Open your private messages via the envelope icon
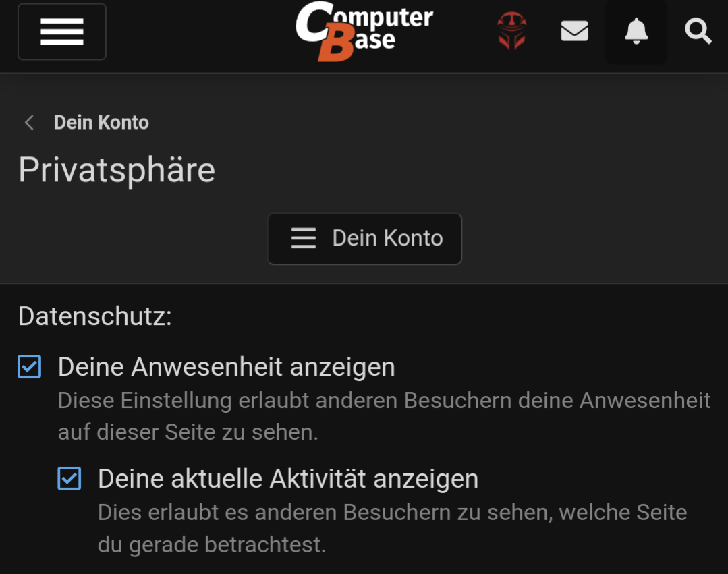The width and height of the screenshot is (728, 574). point(574,30)
